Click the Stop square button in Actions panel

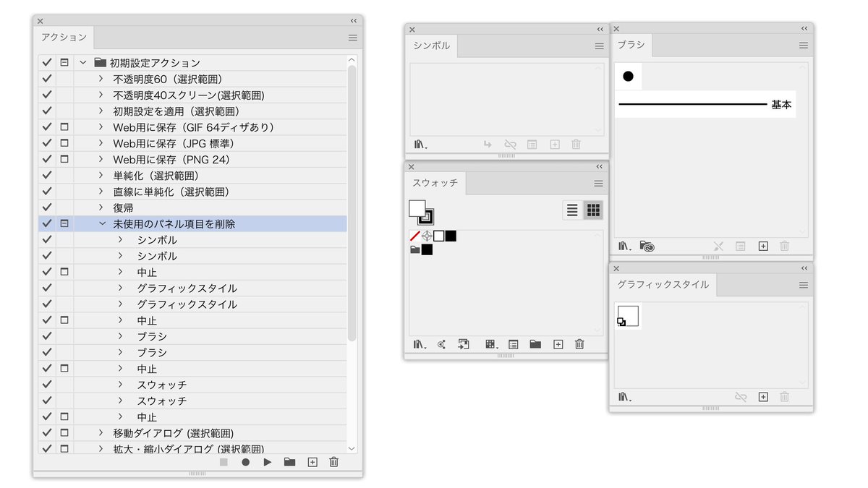pyautogui.click(x=224, y=462)
